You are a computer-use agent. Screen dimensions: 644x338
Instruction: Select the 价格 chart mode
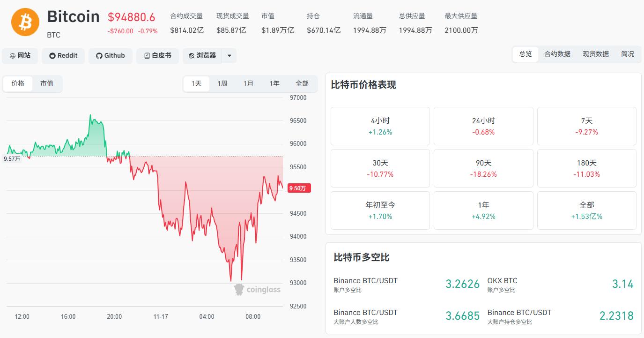pos(18,83)
